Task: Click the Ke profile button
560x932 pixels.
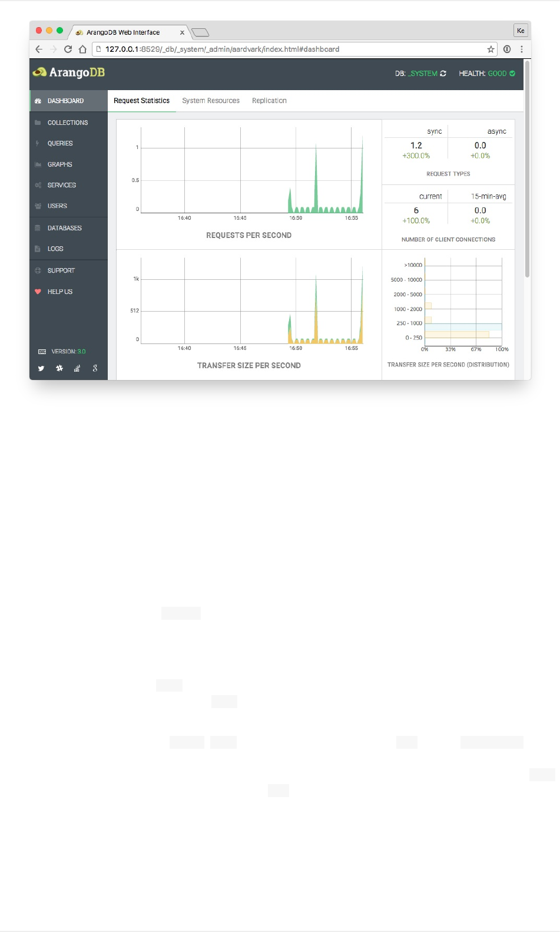Action: [x=521, y=31]
